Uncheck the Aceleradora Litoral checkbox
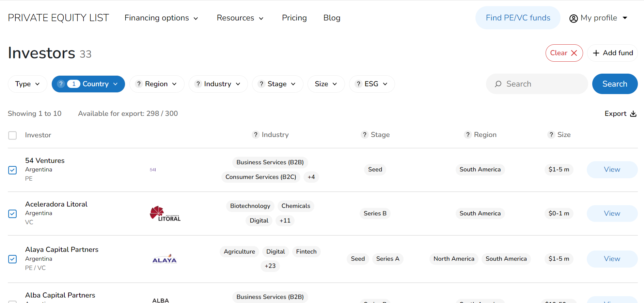 (13, 214)
